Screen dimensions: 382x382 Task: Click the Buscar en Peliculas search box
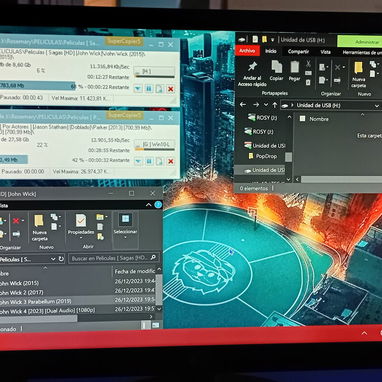(114, 258)
